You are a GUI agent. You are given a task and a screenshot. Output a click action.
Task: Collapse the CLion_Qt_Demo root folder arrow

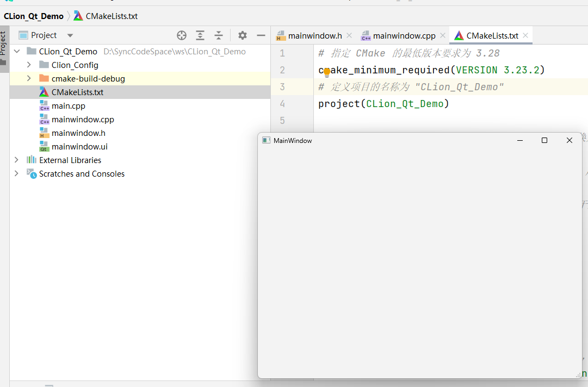pos(17,51)
